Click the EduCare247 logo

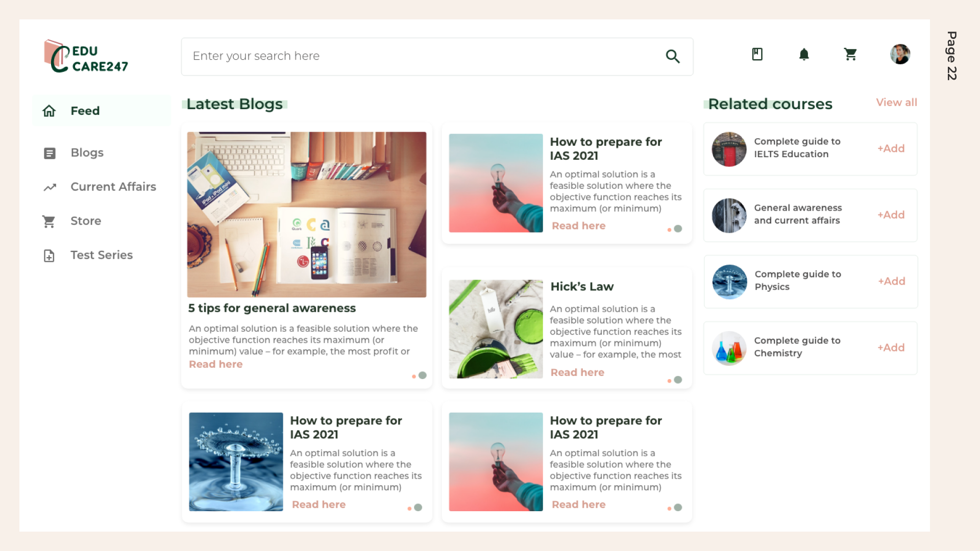tap(86, 57)
